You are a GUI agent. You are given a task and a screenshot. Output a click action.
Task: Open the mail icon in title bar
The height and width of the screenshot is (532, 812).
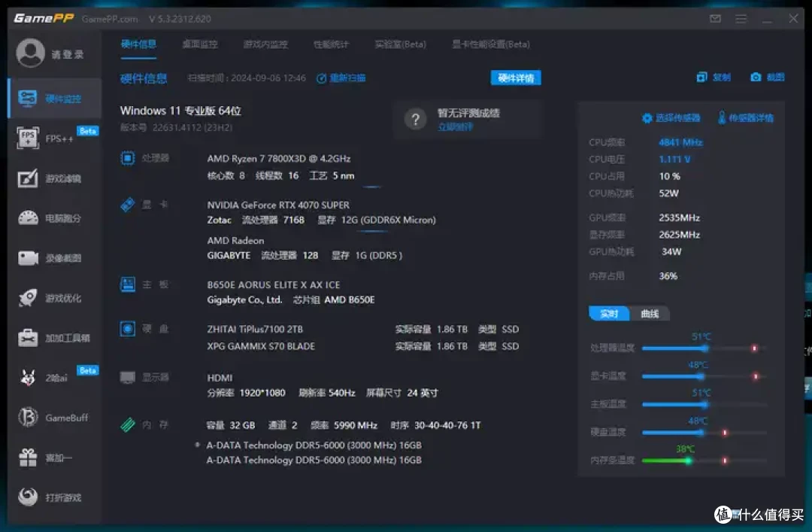click(715, 19)
